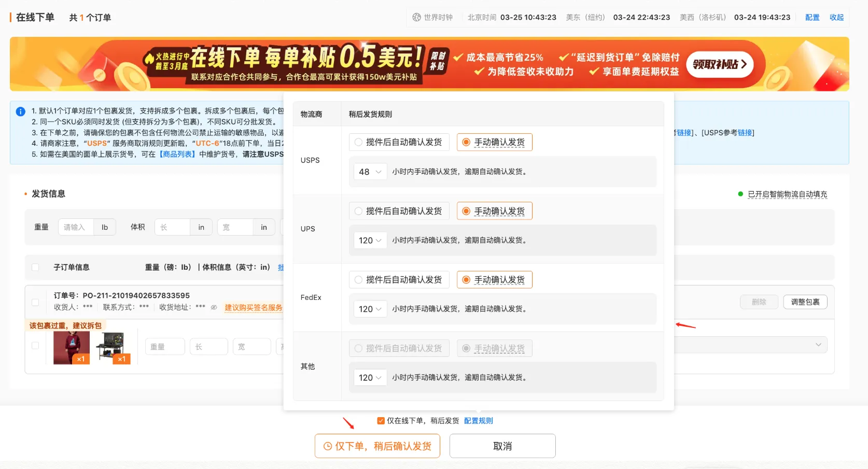Select 手动确认发货 radio for UPS
868x469 pixels.
tap(466, 211)
